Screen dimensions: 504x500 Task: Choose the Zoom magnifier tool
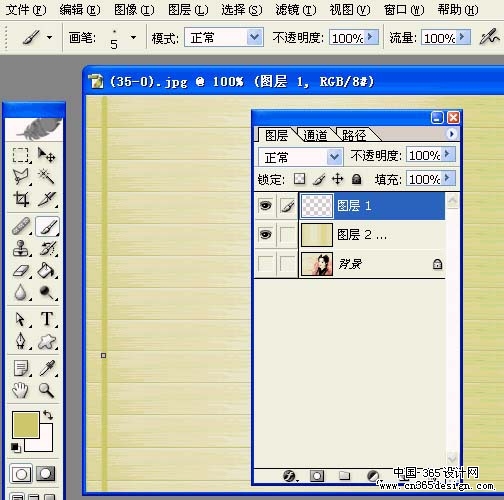pyautogui.click(x=47, y=390)
